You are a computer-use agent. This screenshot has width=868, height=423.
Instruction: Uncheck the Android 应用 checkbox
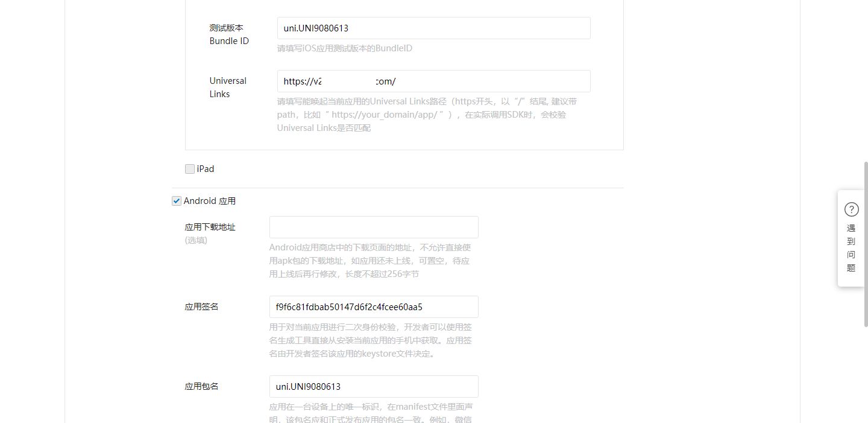click(x=177, y=201)
